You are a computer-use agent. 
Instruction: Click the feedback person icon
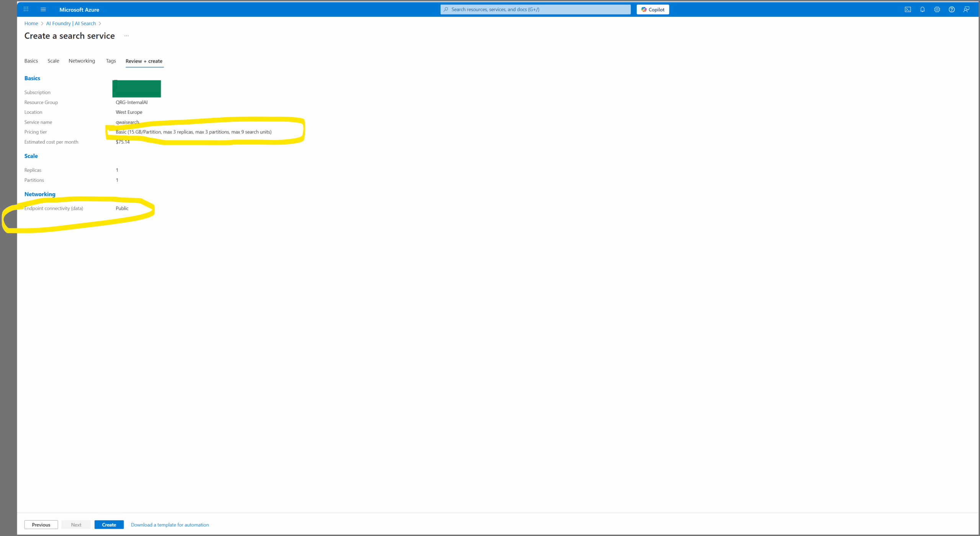click(966, 10)
